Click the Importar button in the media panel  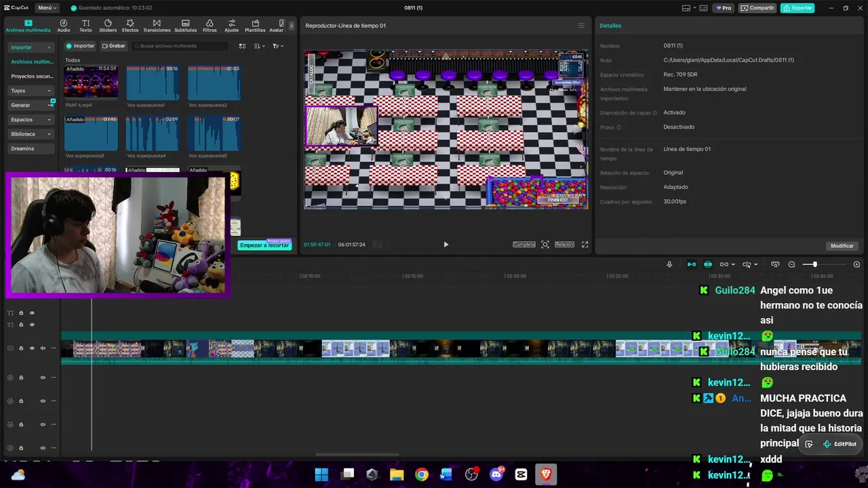(x=81, y=46)
